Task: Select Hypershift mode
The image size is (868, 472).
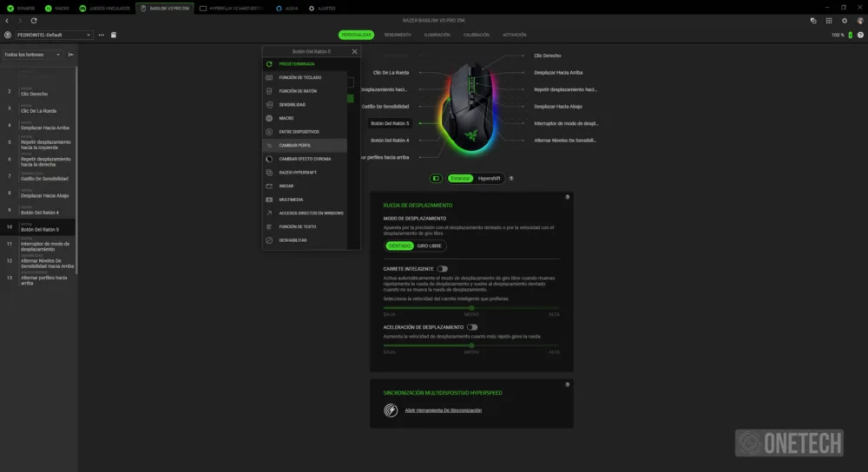Action: 489,178
